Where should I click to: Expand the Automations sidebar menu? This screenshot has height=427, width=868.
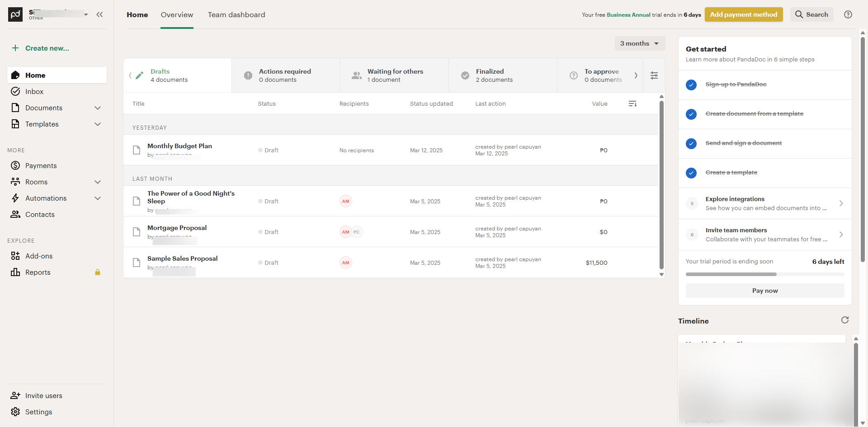point(98,198)
